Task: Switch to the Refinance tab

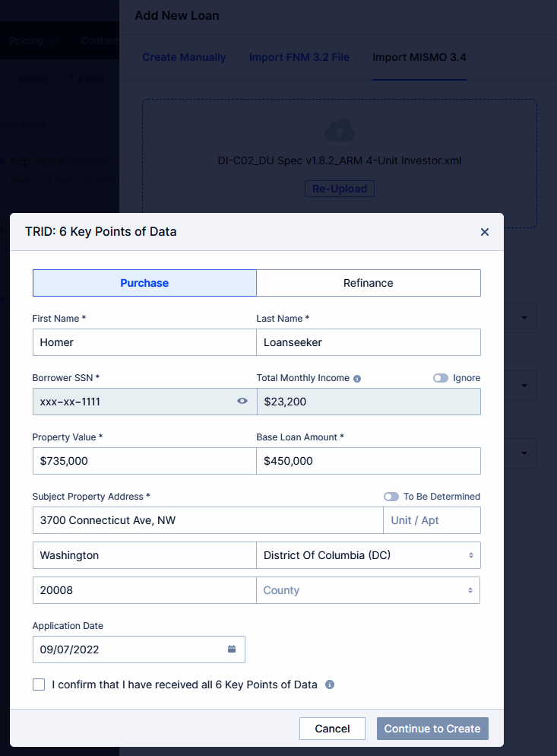Action: [x=368, y=283]
